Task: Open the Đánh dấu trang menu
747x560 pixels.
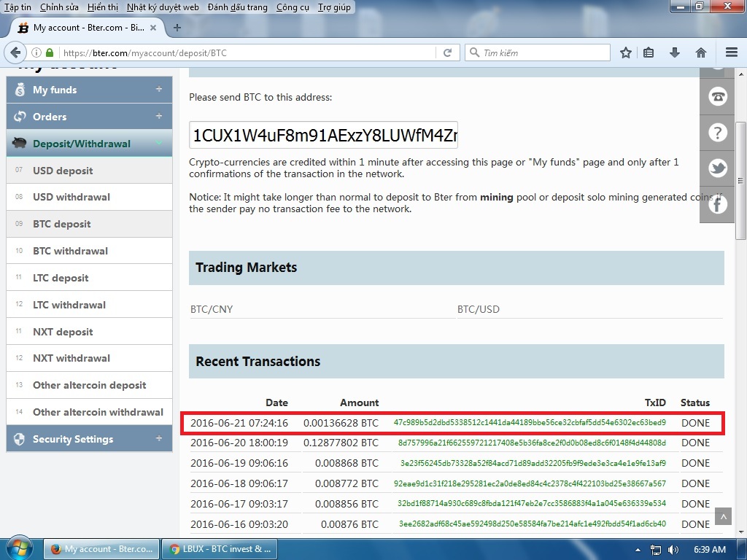Action: point(237,7)
